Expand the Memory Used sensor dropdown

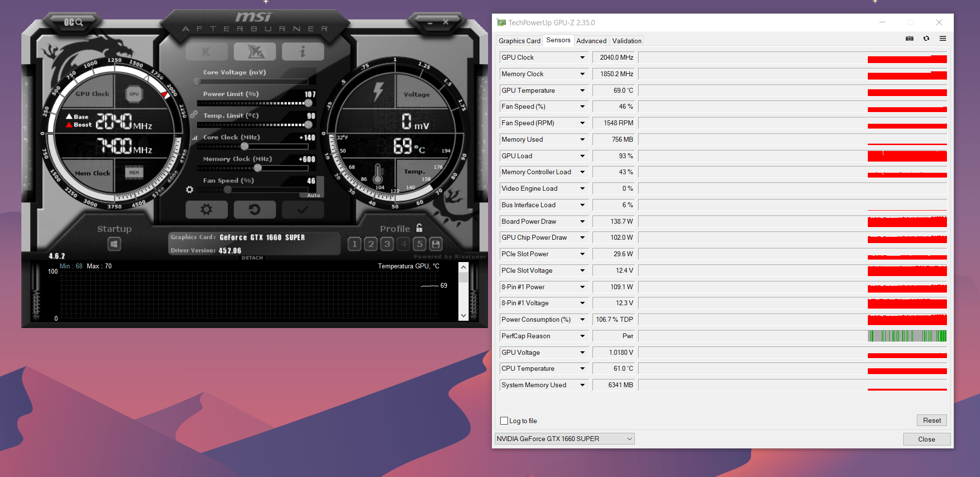click(582, 140)
